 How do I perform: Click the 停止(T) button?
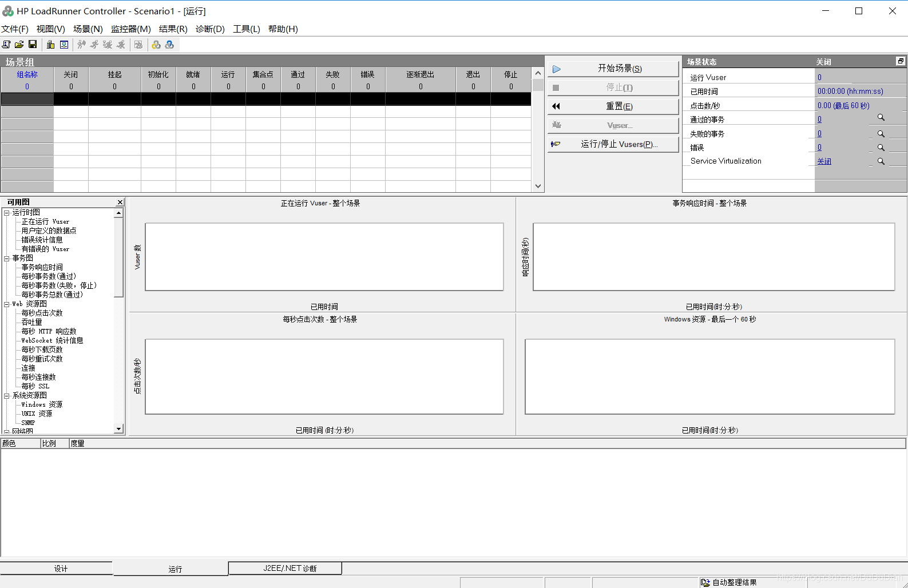point(613,88)
